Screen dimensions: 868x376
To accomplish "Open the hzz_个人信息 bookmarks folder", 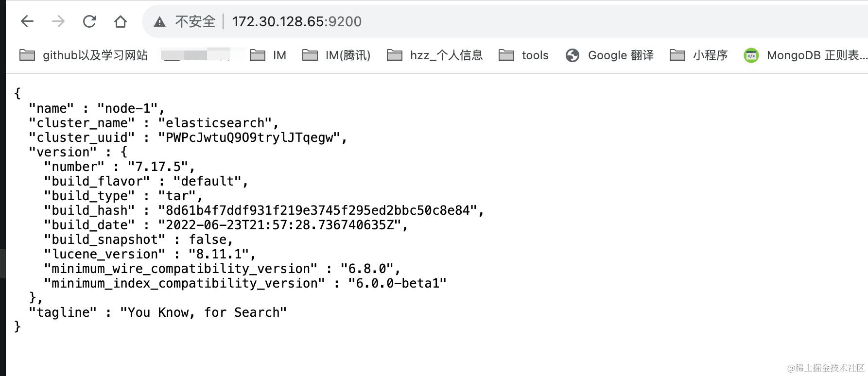I will [435, 55].
